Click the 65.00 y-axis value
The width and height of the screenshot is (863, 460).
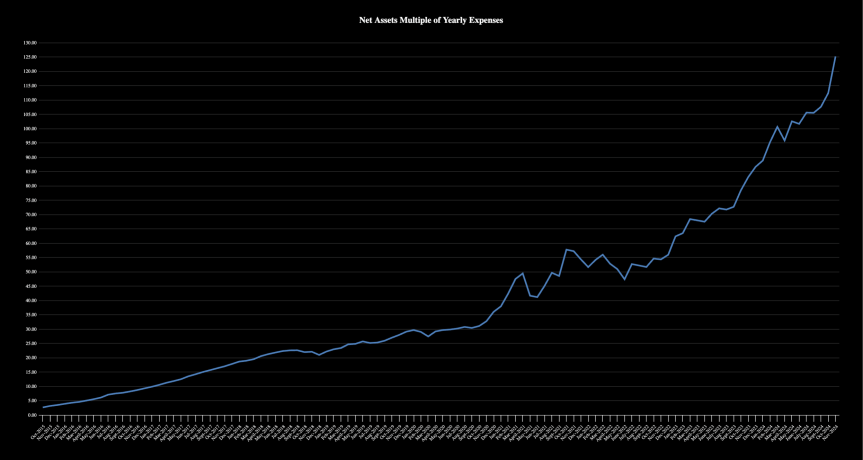(30, 229)
